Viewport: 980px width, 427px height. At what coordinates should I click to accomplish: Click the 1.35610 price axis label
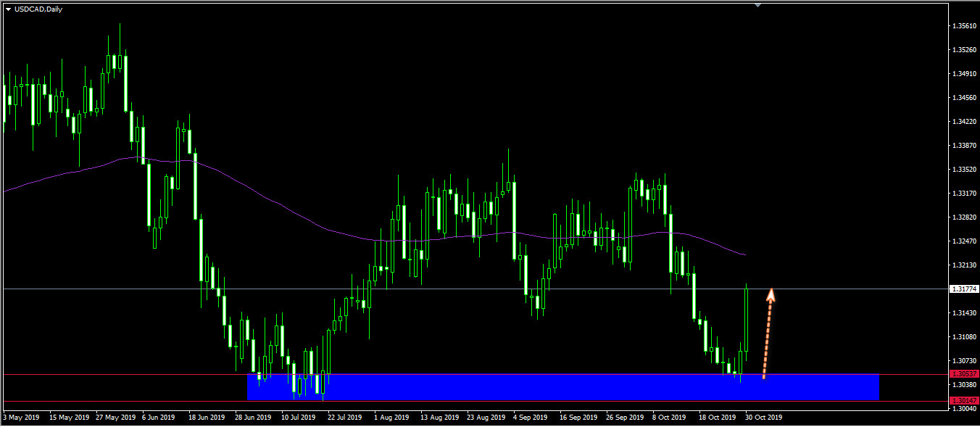[x=964, y=26]
